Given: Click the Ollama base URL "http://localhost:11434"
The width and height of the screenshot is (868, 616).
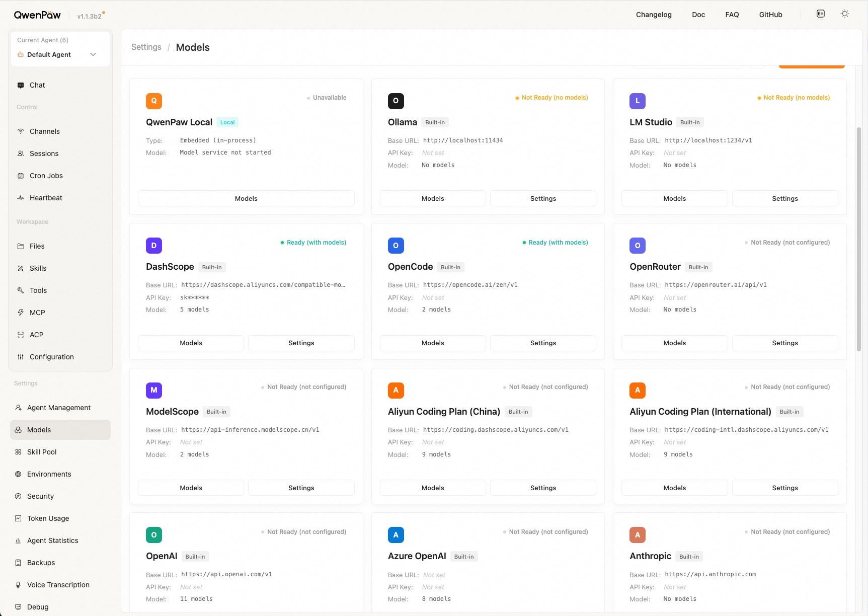Looking at the screenshot, I should (463, 140).
